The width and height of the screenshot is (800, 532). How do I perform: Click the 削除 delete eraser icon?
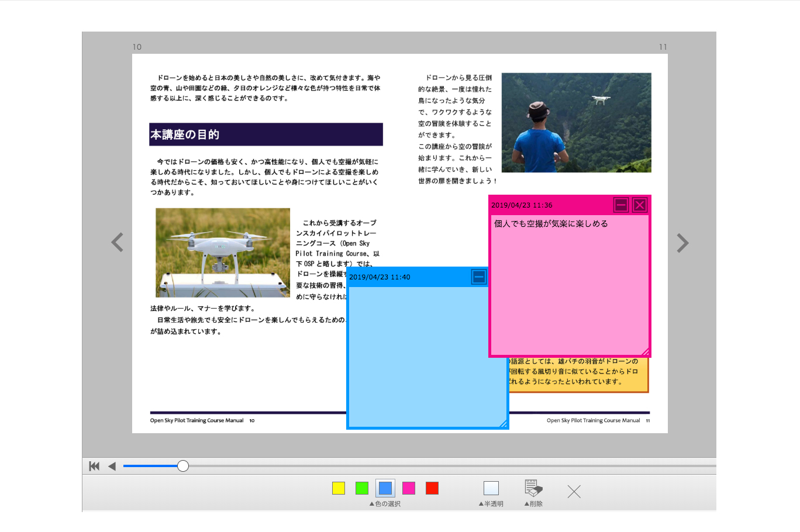tap(533, 488)
